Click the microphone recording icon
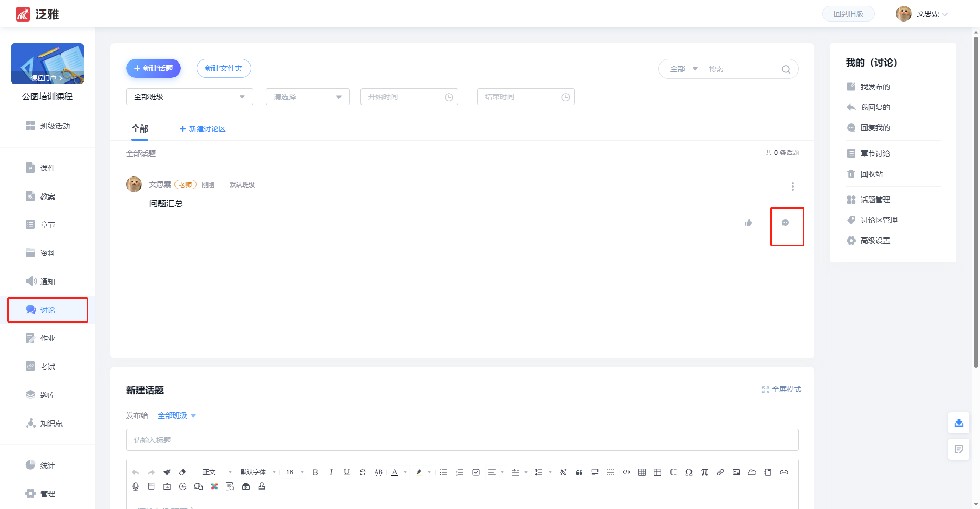Image resolution: width=980 pixels, height=509 pixels. pyautogui.click(x=136, y=486)
